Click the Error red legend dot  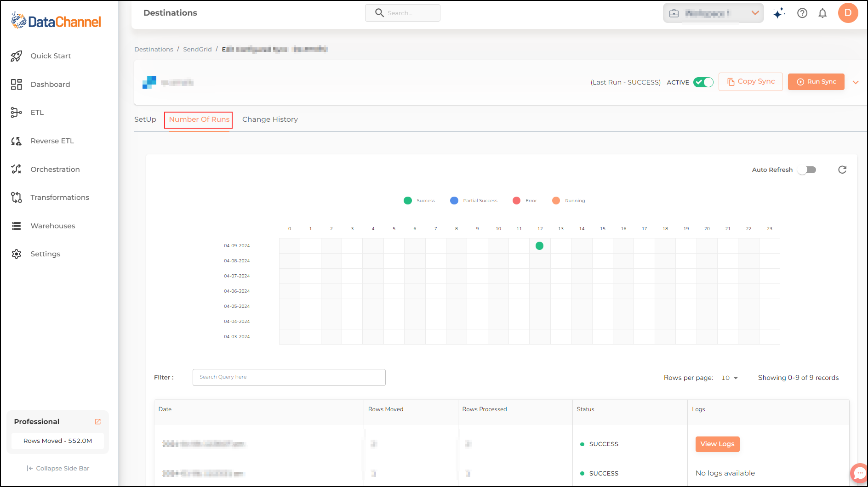pos(516,201)
